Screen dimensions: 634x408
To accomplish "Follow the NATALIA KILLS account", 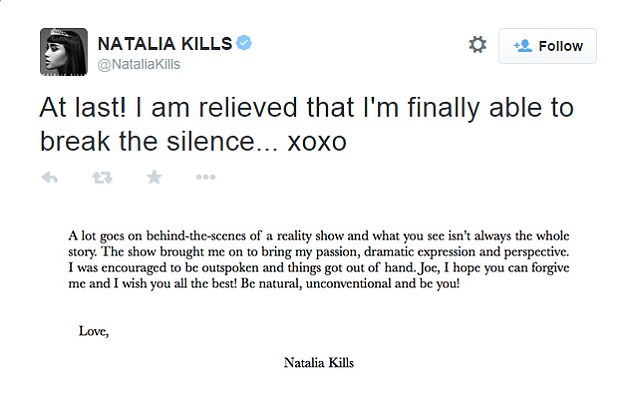I will click(x=547, y=46).
